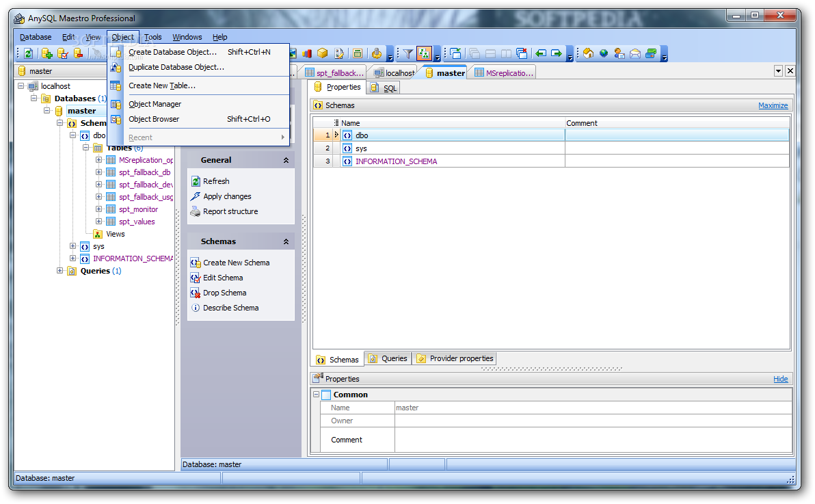Select the sys row in Schemas grid
The image size is (815, 504).
(x=551, y=148)
